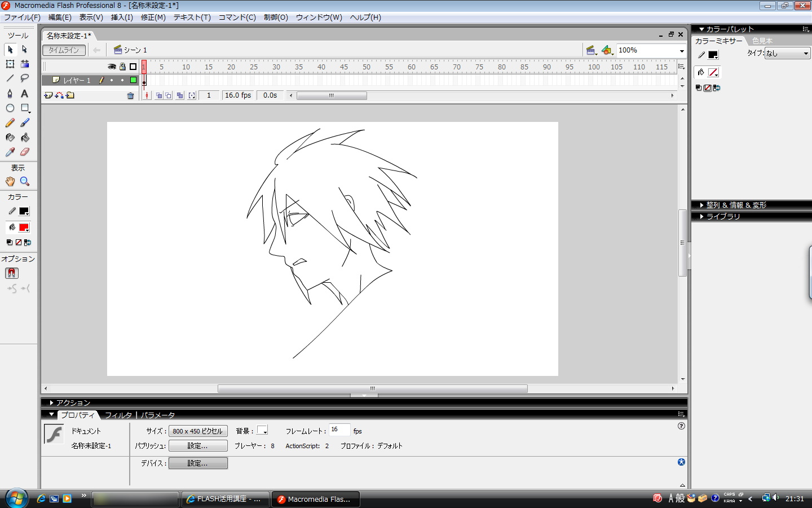Click the パブリッシュ 設定... button
Screen dimensions: 812x508
(x=198, y=446)
